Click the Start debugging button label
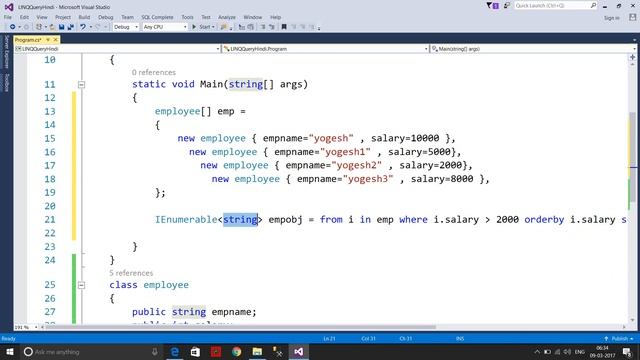Screen dimensions: 640x360 click(x=204, y=27)
